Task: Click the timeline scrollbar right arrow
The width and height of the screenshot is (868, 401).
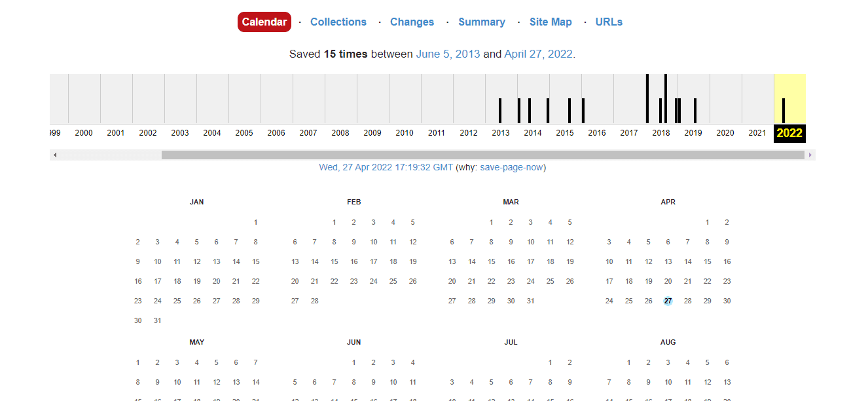Action: (810, 155)
